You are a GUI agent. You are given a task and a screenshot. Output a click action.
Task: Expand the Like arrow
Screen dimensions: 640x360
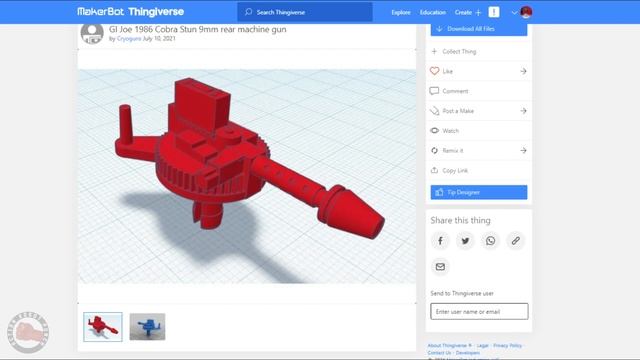[x=523, y=71]
